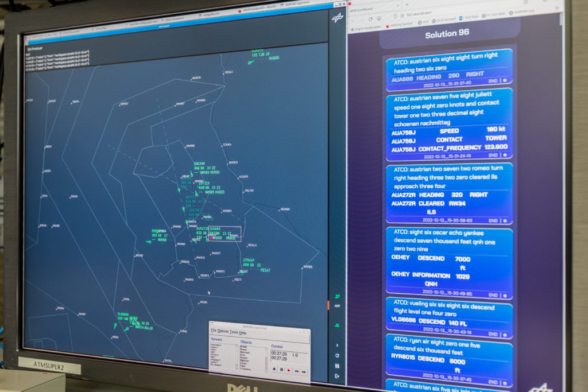
Task: Click the green aircraft icon above APP label
Action: click(337, 296)
